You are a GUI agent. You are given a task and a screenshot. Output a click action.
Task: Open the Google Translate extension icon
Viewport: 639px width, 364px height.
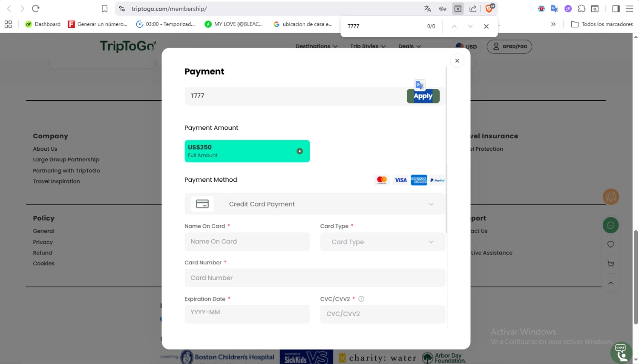click(x=554, y=9)
